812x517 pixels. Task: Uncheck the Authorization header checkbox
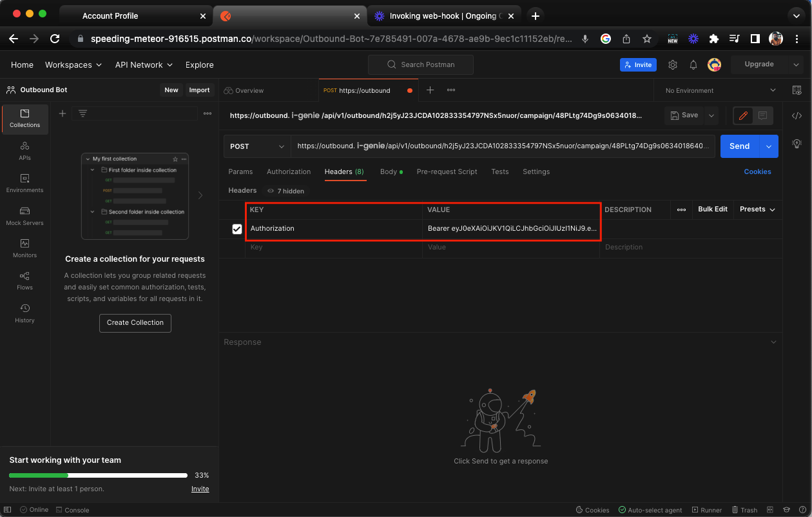(237, 229)
